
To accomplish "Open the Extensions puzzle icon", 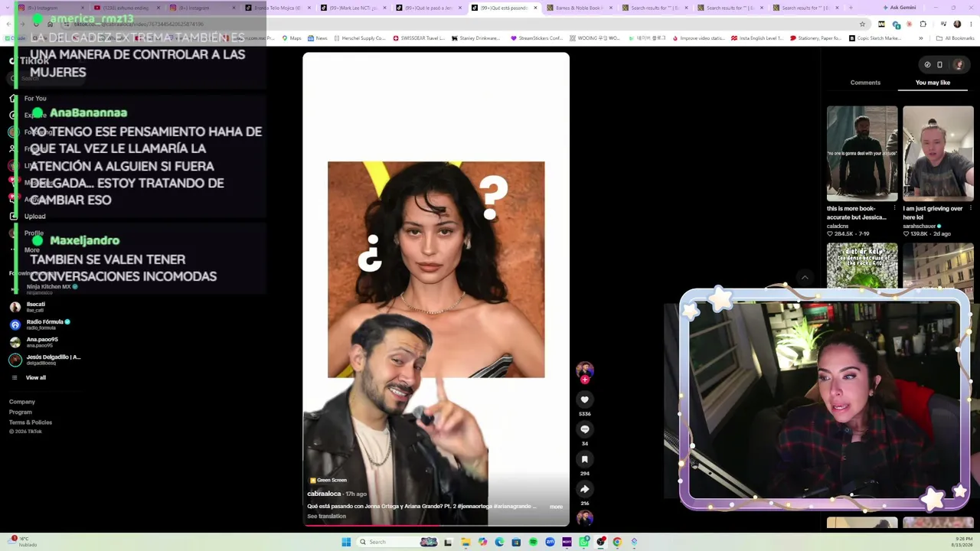I will pyautogui.click(x=923, y=24).
